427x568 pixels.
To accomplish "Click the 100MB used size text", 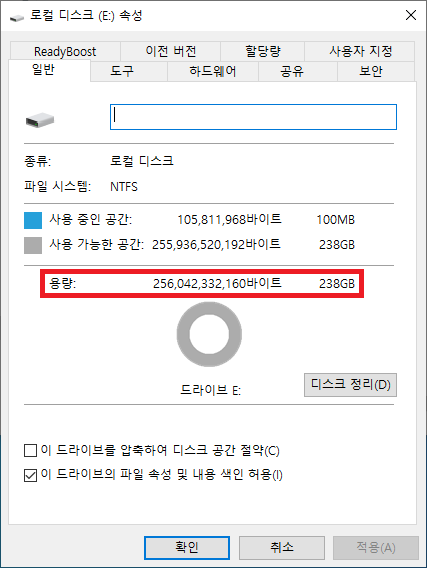I will point(336,220).
